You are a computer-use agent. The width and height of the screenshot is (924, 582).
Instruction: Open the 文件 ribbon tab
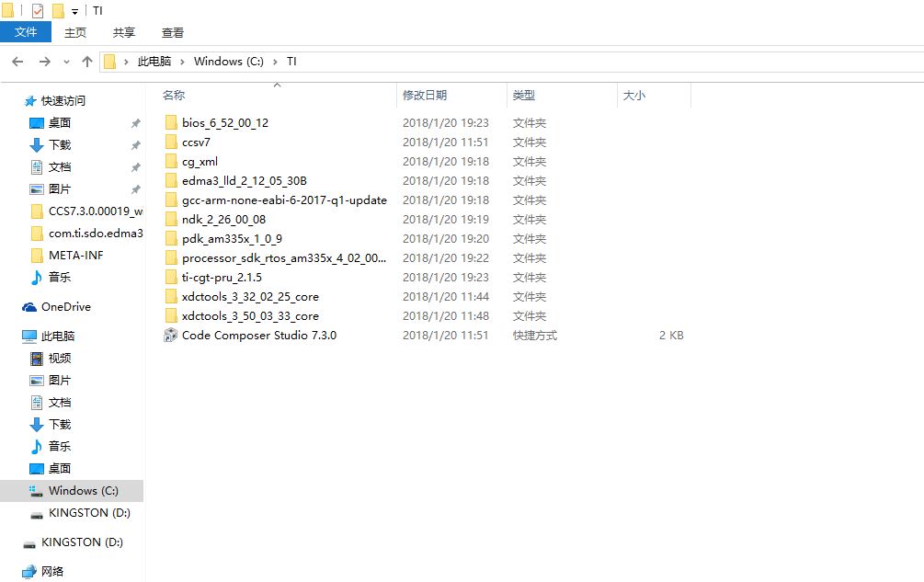(x=26, y=32)
